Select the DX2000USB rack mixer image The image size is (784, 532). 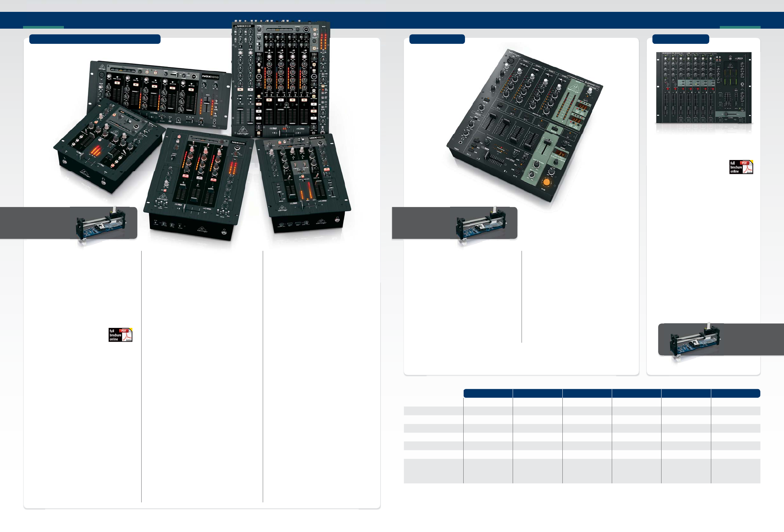click(703, 88)
